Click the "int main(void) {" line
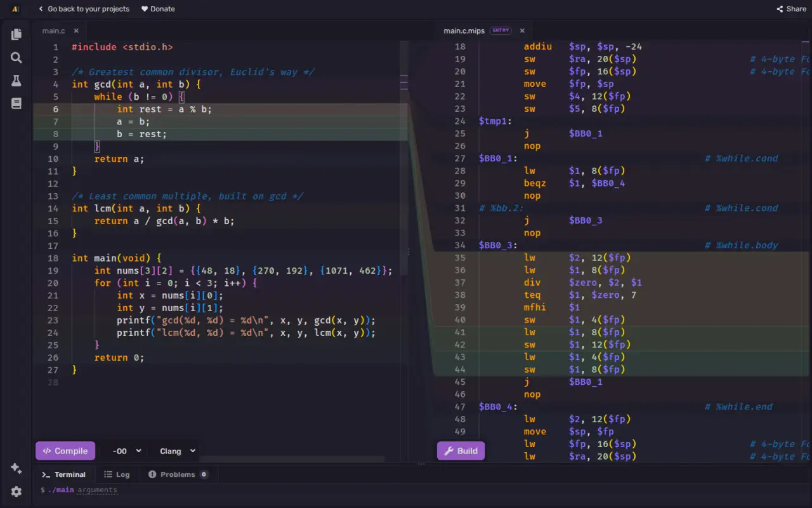The image size is (812, 508). [117, 258]
